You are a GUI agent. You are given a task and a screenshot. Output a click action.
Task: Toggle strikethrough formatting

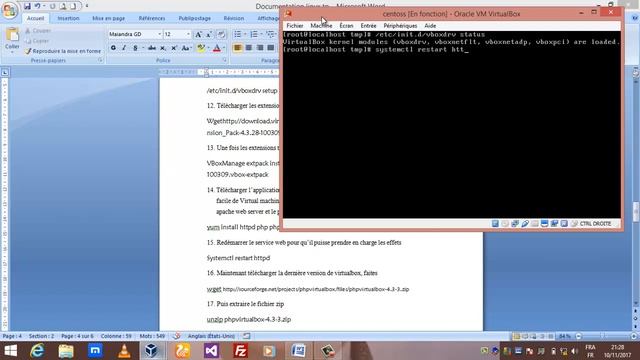coord(152,48)
